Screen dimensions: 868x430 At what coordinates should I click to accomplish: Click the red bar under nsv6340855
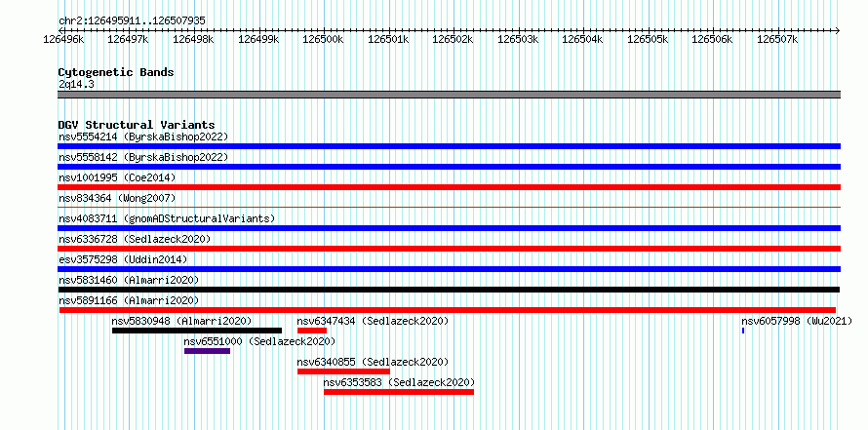click(x=343, y=371)
